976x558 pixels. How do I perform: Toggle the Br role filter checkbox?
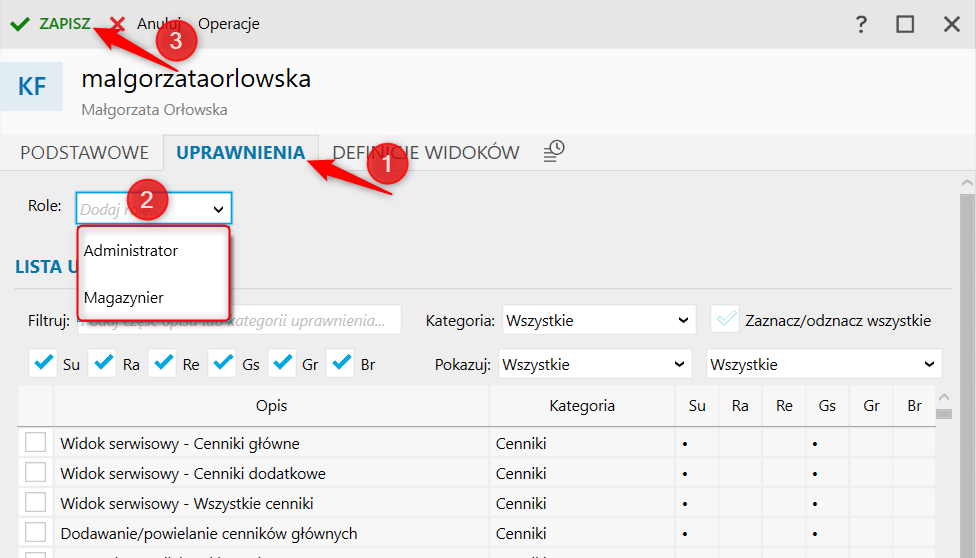341,364
